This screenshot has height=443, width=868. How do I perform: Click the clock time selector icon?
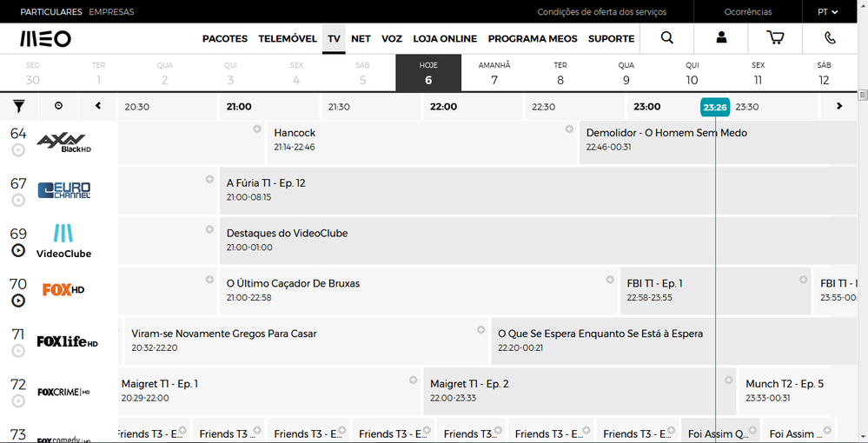(58, 106)
